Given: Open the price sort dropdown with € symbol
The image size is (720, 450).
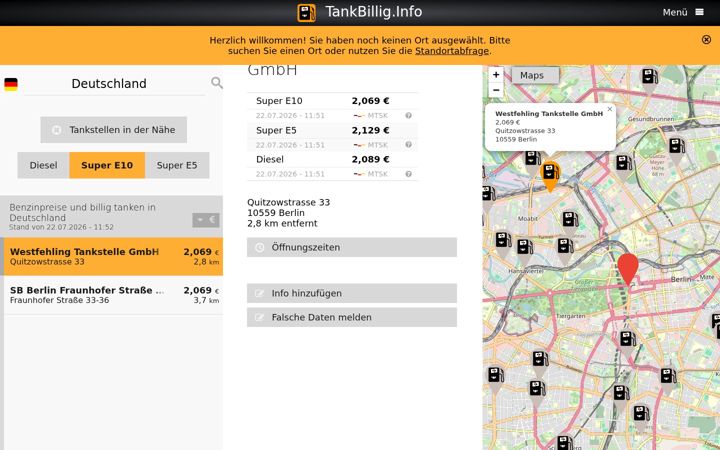Looking at the screenshot, I should 206,220.
